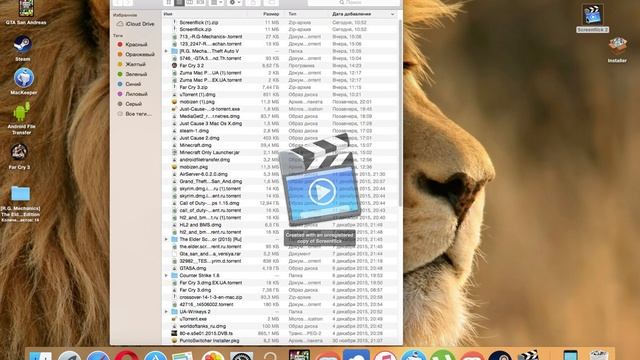The width and height of the screenshot is (640, 360).
Task: Open iCloud Drive in sidebar
Action: [135, 24]
